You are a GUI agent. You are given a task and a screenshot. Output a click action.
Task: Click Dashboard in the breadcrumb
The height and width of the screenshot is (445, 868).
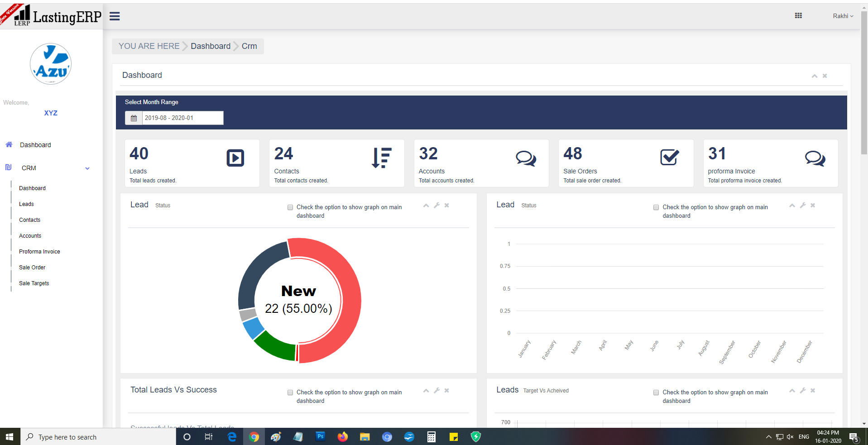pos(211,46)
